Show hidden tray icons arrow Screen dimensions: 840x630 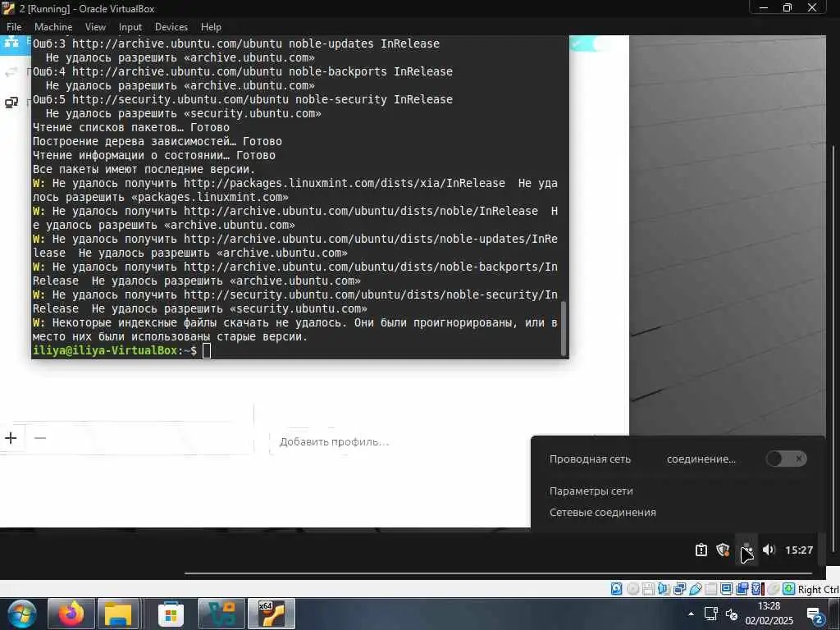(691, 614)
